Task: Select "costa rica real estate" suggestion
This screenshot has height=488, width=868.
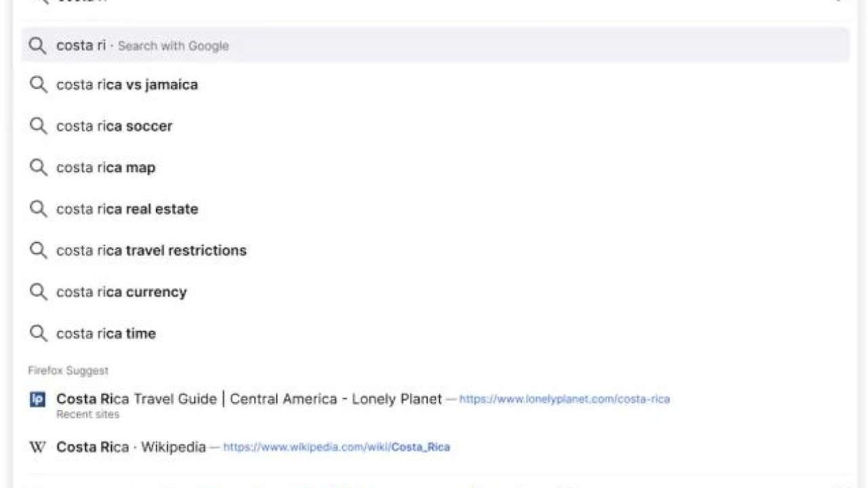Action: pyautogui.click(x=127, y=209)
